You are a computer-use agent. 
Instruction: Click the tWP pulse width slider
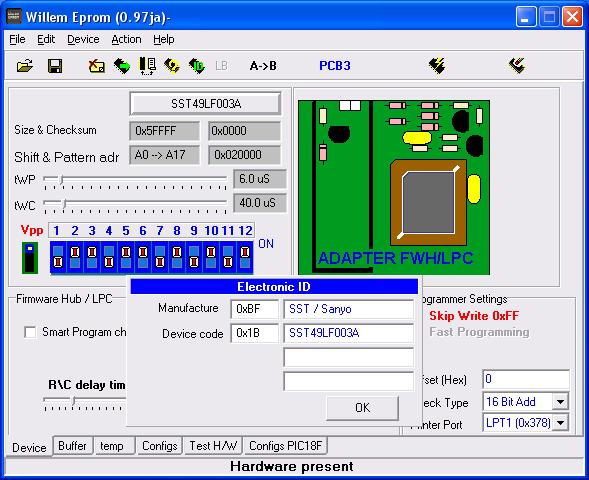coord(135,180)
